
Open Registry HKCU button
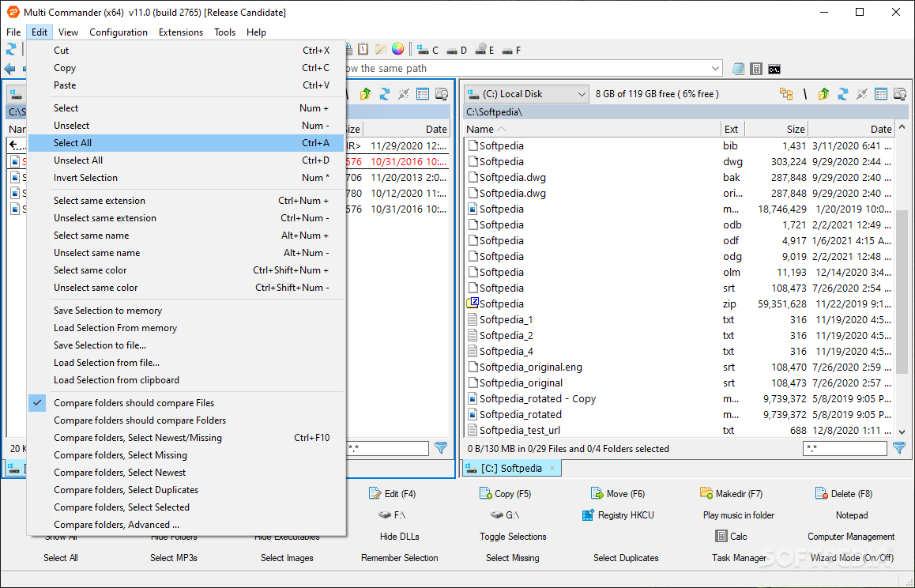(x=618, y=515)
